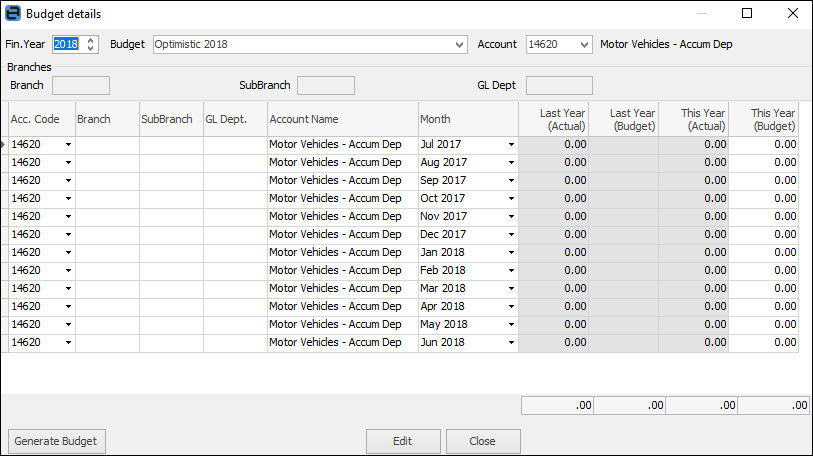813x456 pixels.
Task: Select This Year Budget cell for Dec 2017
Action: coord(763,235)
